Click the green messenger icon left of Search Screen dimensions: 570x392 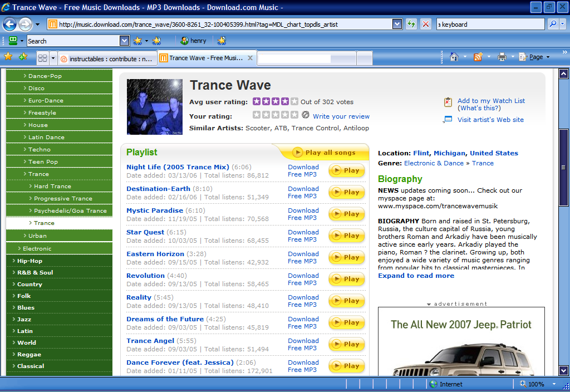pos(13,41)
